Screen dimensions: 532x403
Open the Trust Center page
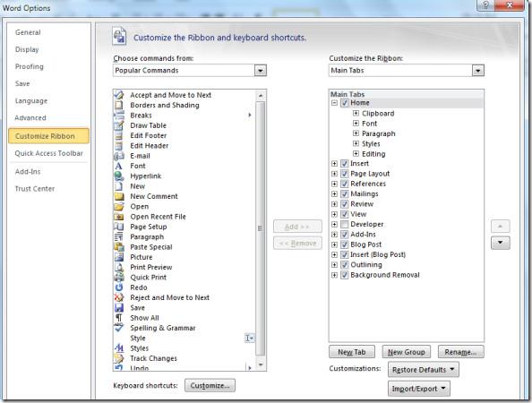35,189
